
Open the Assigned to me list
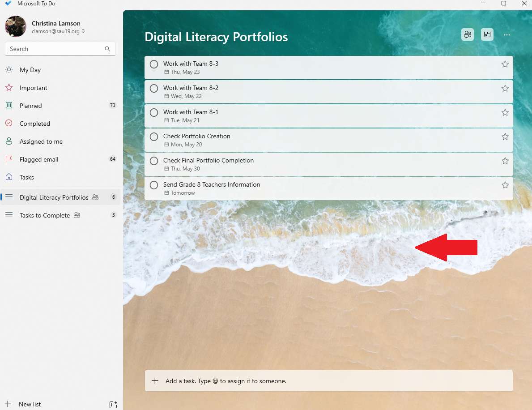pos(60,141)
